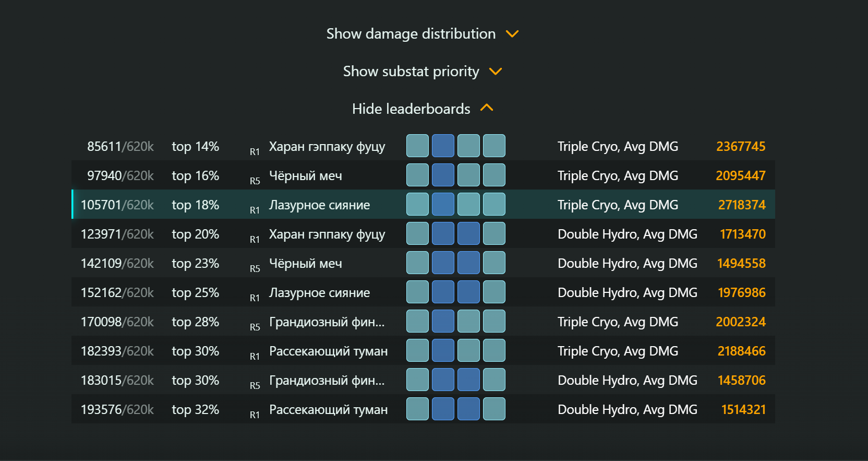Viewport: 868px width, 461px height.
Task: Click first team square in top 23% row
Action: point(417,263)
